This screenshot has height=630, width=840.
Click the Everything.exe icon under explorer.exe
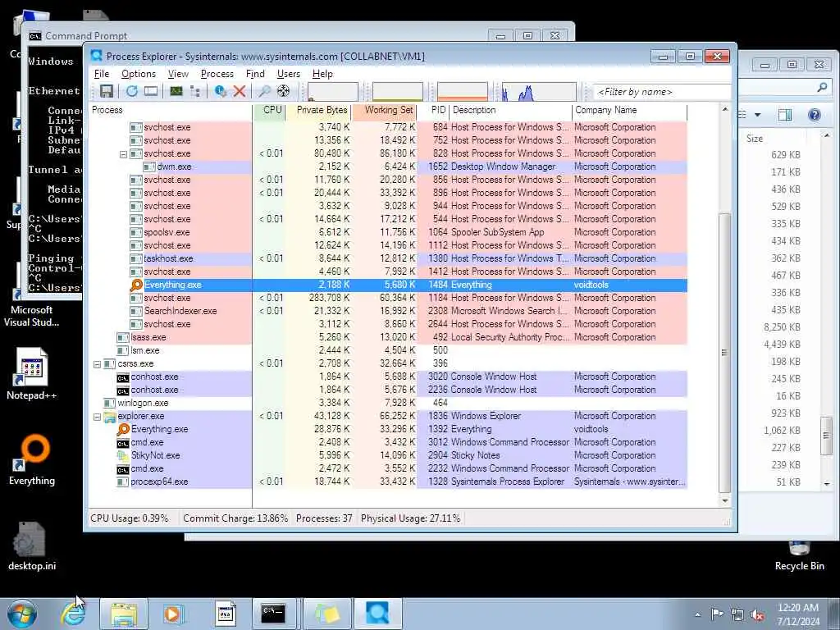[123, 429]
